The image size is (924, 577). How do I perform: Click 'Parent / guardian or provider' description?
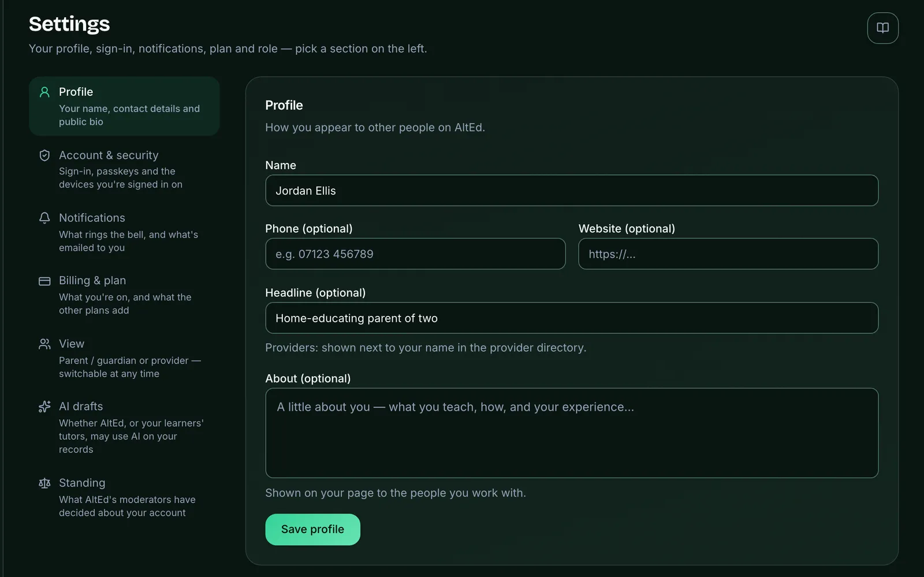[130, 367]
